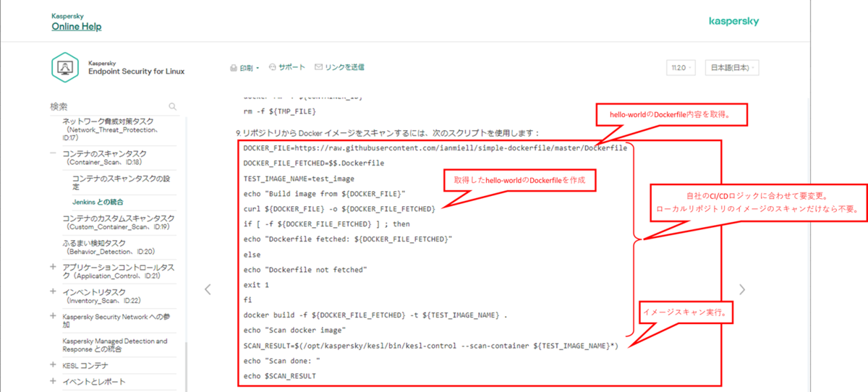
Task: Click the DOCKER_FILE=https://raw.githubusercontent.com line
Action: click(x=435, y=148)
